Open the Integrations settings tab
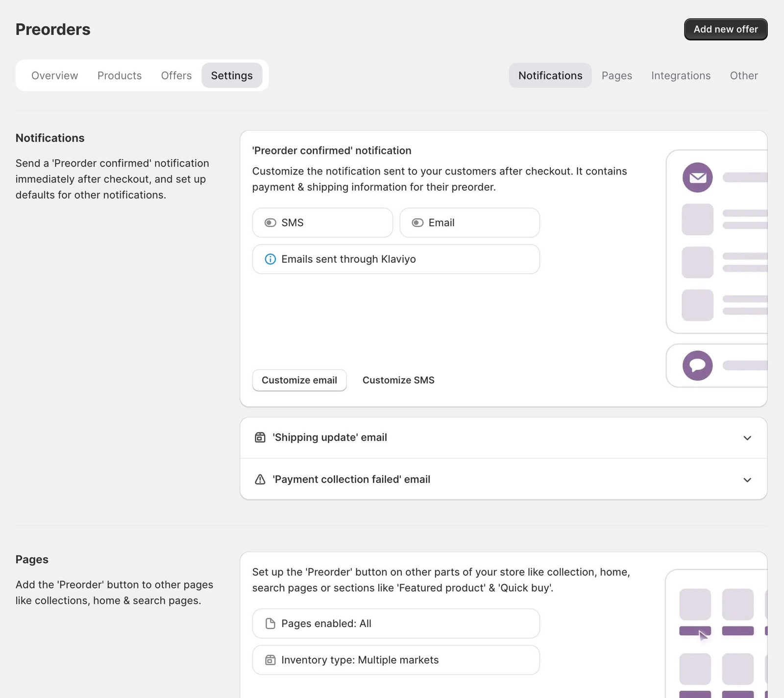784x698 pixels. pos(681,75)
